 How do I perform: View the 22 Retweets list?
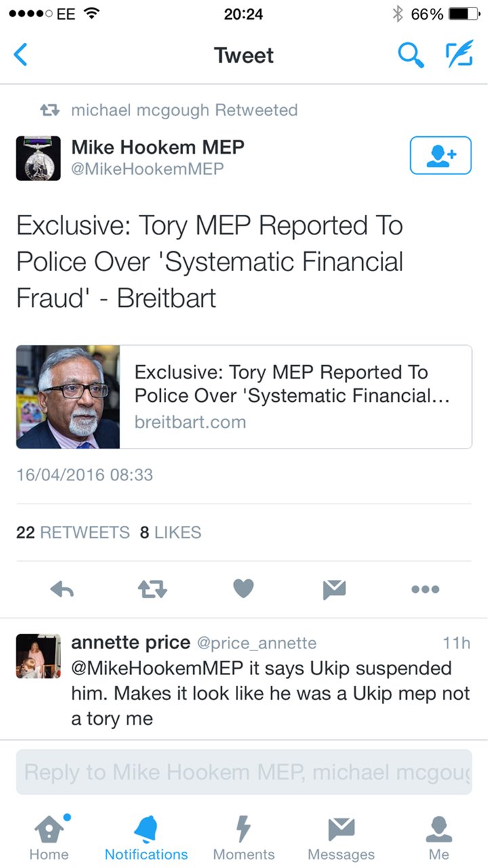pos(73,533)
